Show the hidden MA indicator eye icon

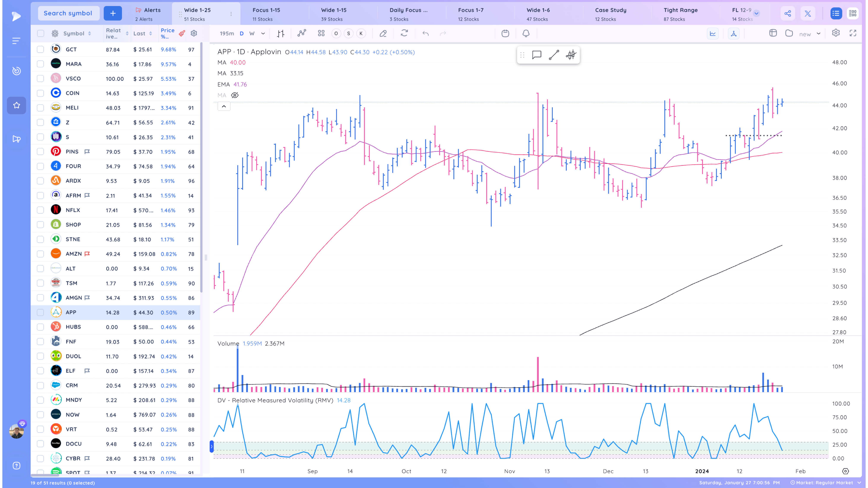point(235,95)
